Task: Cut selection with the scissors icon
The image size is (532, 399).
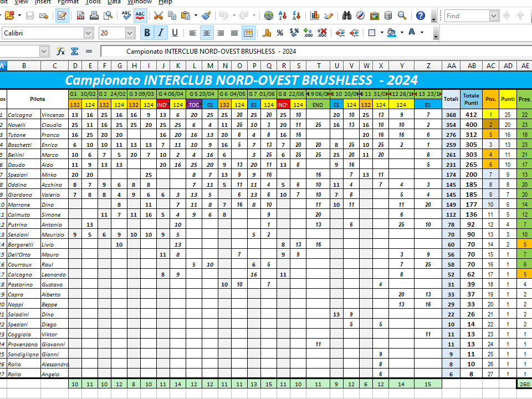Action: (x=158, y=16)
